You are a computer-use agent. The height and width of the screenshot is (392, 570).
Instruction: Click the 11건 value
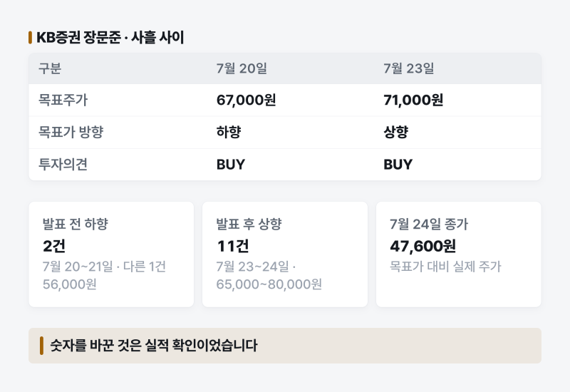(233, 246)
